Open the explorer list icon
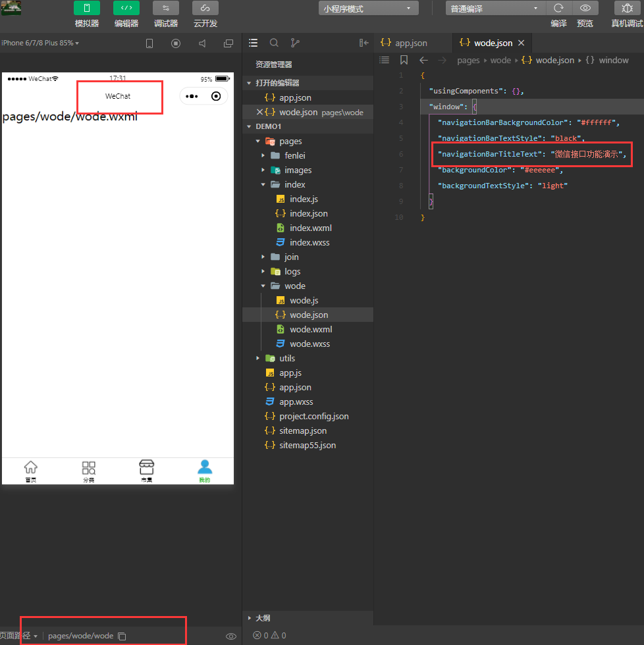 (253, 43)
